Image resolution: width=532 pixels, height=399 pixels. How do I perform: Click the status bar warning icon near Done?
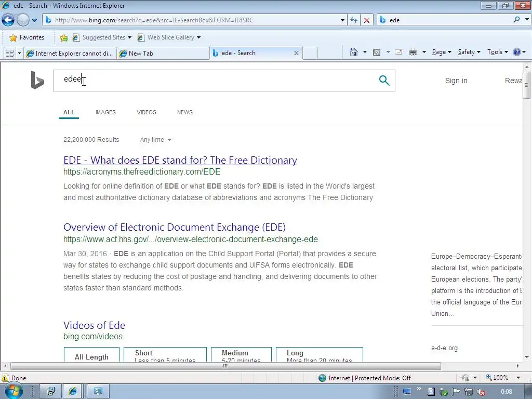5,378
